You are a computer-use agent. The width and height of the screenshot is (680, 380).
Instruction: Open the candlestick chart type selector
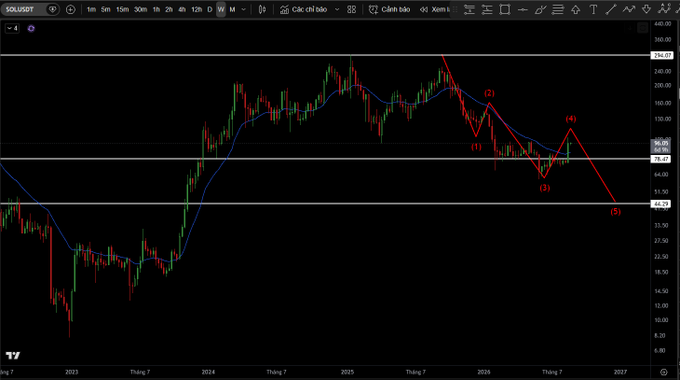pyautogui.click(x=262, y=9)
